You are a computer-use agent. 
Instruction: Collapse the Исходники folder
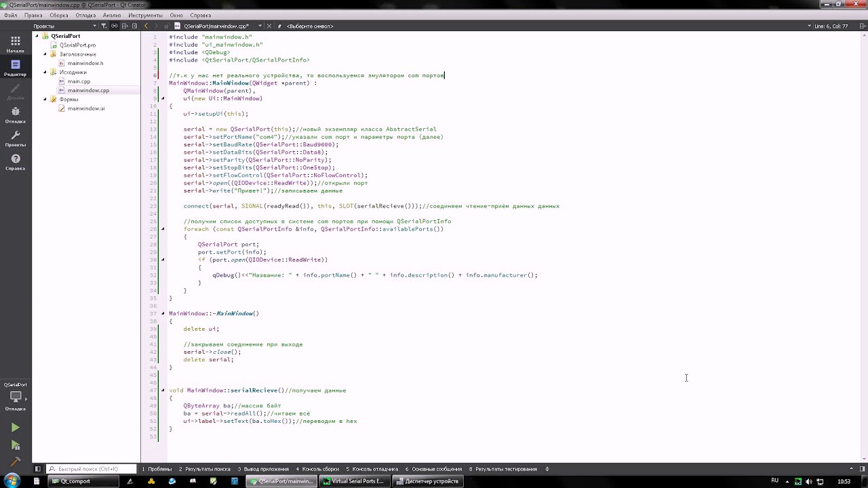(x=45, y=72)
